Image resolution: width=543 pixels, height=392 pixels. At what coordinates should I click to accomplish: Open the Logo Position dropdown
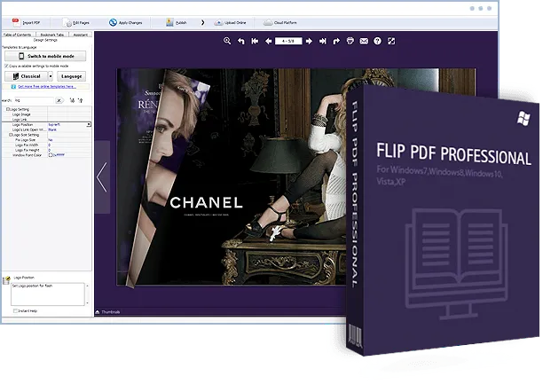[x=89, y=124]
